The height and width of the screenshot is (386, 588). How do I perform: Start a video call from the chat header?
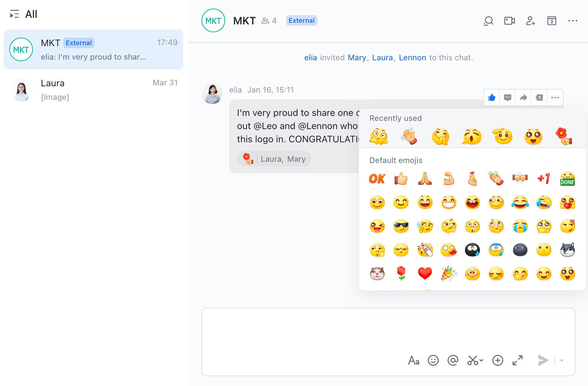pos(510,20)
